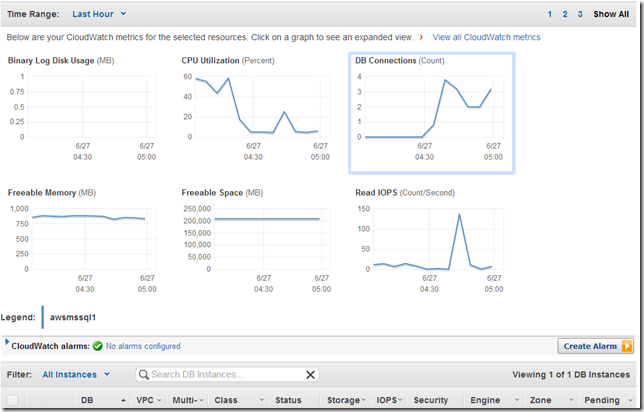Open View all CloudWatch metrics link
Screen dimensions: 644x412
pos(486,37)
